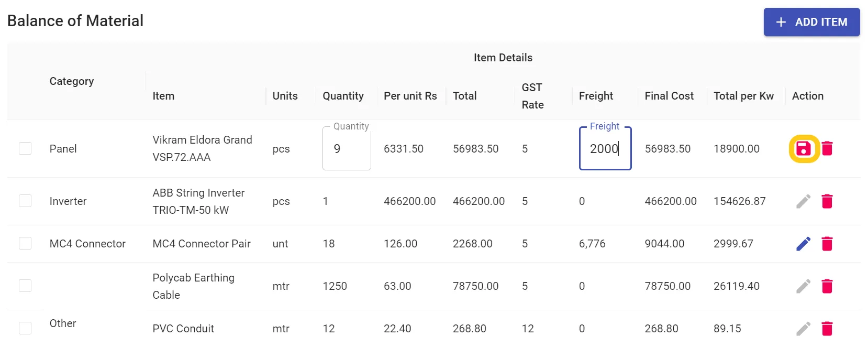Save the Panel row edits
Screen dimensions: 868x347
804,149
